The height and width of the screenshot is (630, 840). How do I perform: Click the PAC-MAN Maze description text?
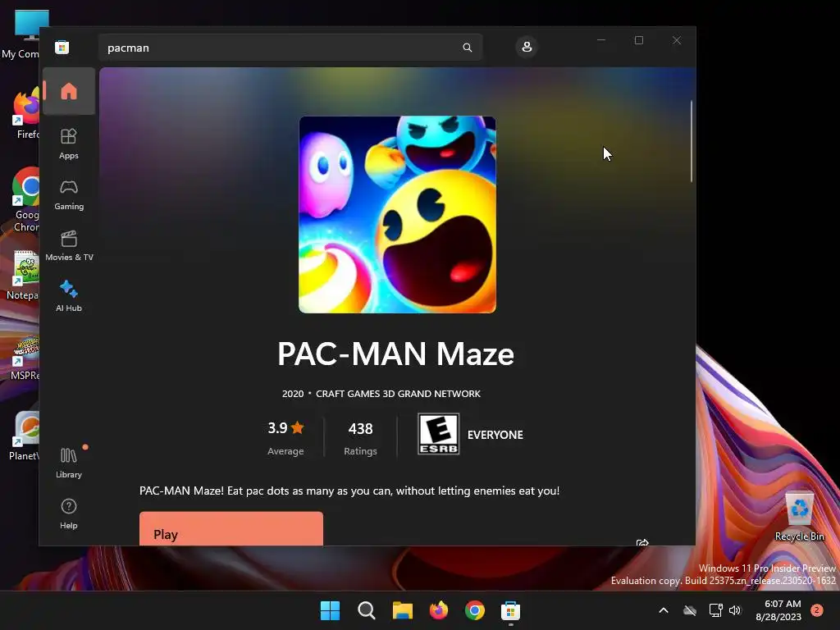[349, 491]
